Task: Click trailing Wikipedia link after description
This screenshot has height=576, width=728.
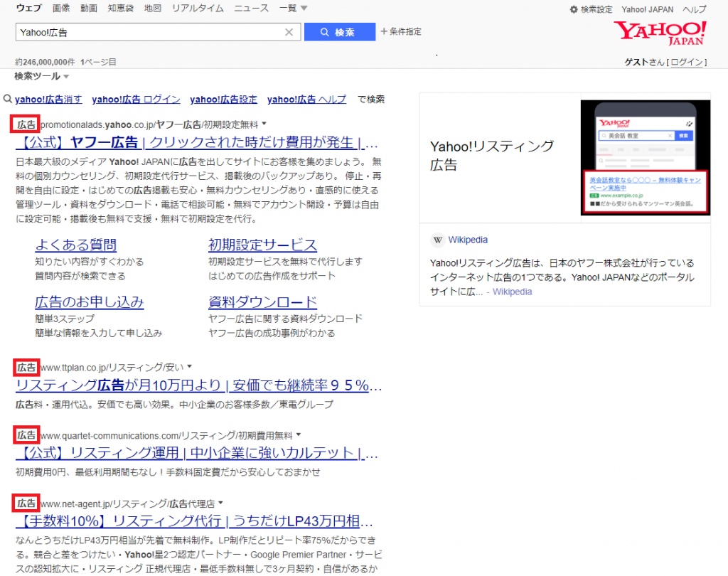Action: (x=512, y=292)
